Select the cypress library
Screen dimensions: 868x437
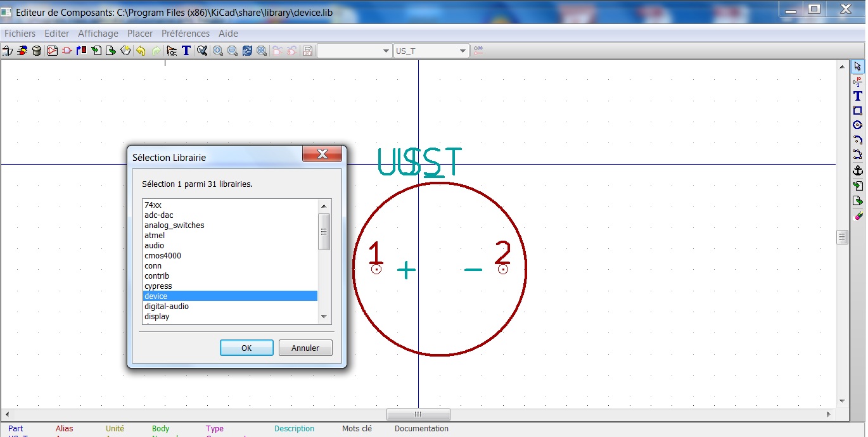(230, 286)
